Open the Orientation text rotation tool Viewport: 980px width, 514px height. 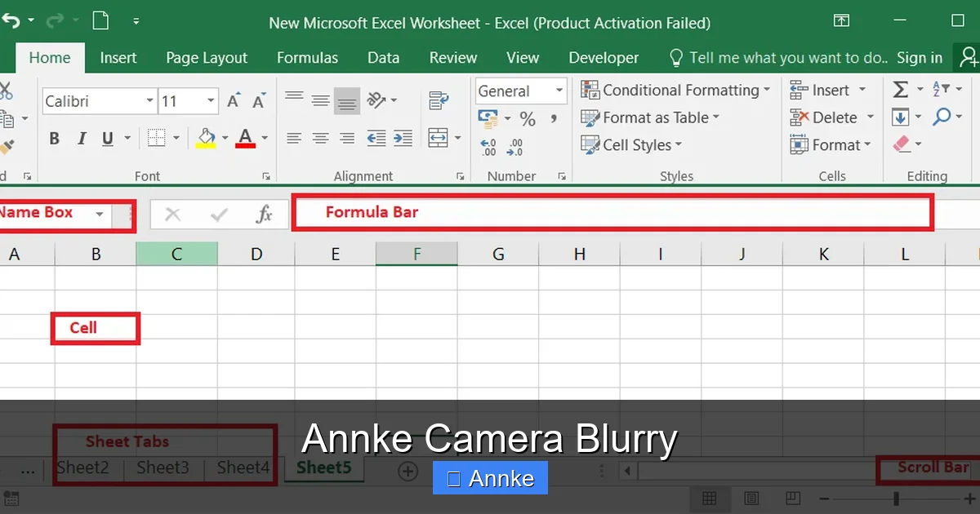[x=376, y=100]
